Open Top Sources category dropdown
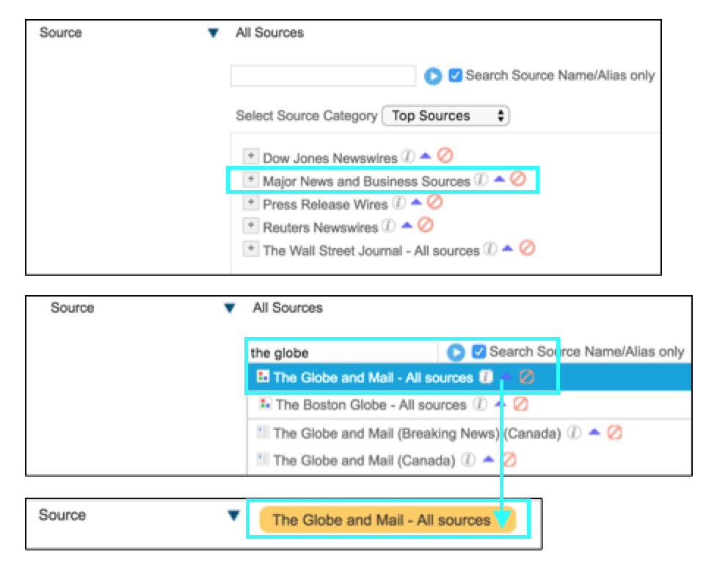The width and height of the screenshot is (728, 574). (445, 116)
